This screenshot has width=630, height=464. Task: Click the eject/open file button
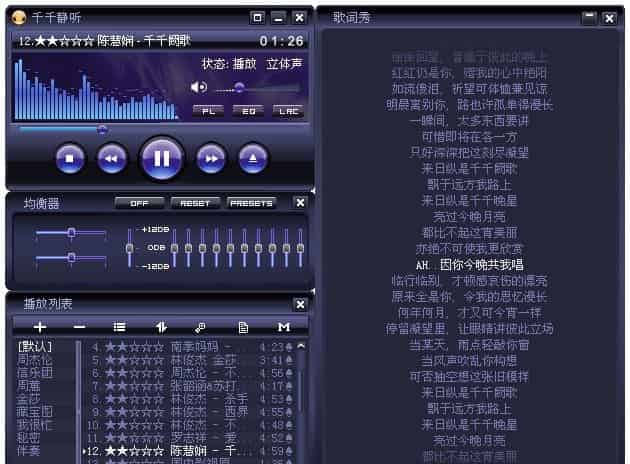[x=253, y=159]
